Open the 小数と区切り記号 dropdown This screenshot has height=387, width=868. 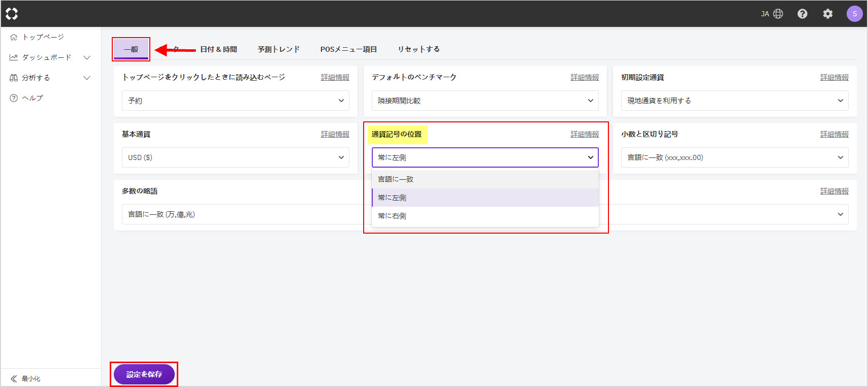coord(735,157)
